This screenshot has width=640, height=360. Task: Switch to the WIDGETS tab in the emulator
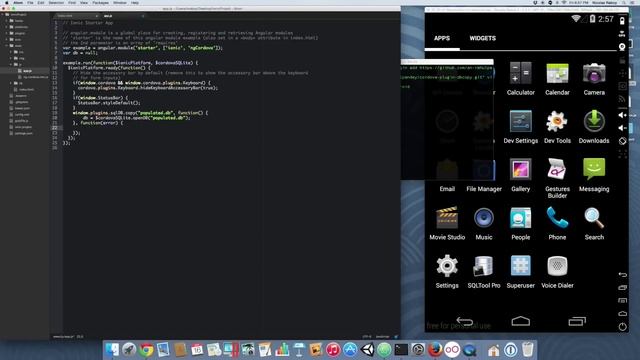point(482,38)
